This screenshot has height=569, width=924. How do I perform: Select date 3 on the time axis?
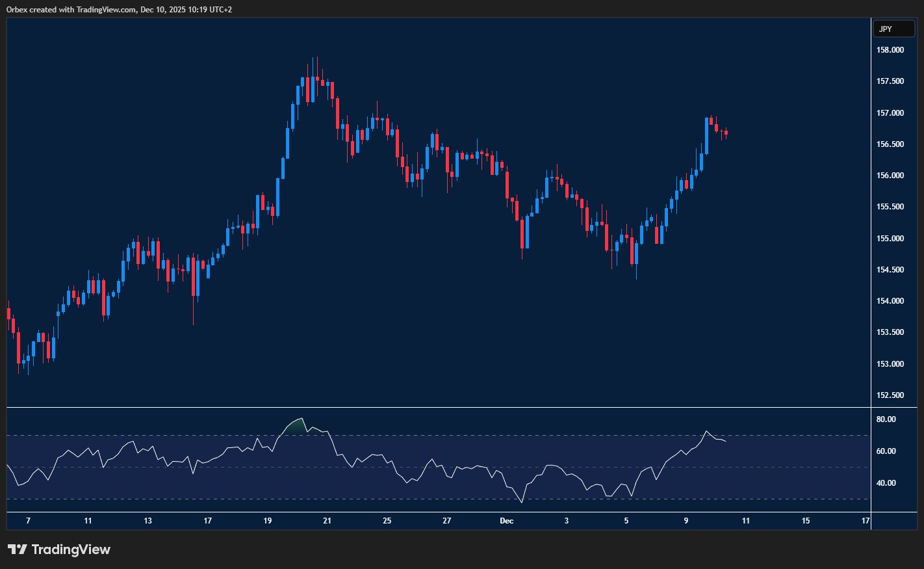click(x=566, y=521)
